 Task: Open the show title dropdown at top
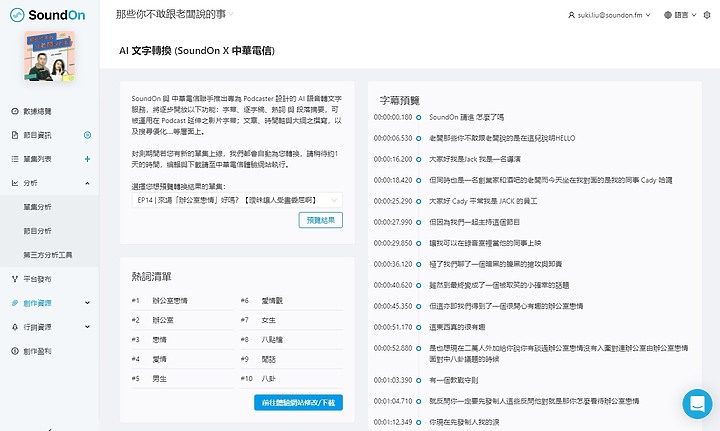[174, 14]
